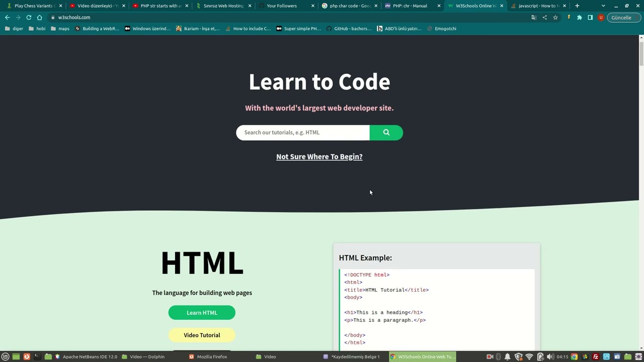644x362 pixels.
Task: Open the Building a WebR... bookmark
Action: [97, 29]
